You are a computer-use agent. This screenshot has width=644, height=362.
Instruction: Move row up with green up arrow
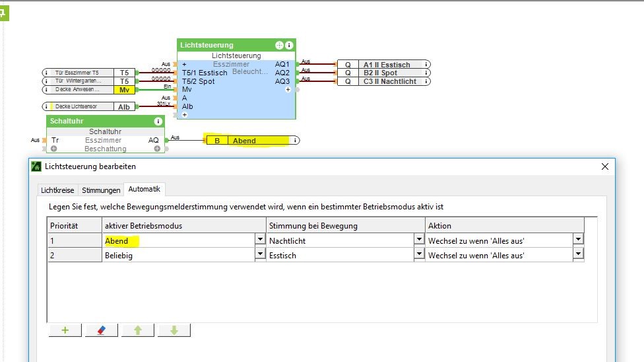(x=138, y=330)
